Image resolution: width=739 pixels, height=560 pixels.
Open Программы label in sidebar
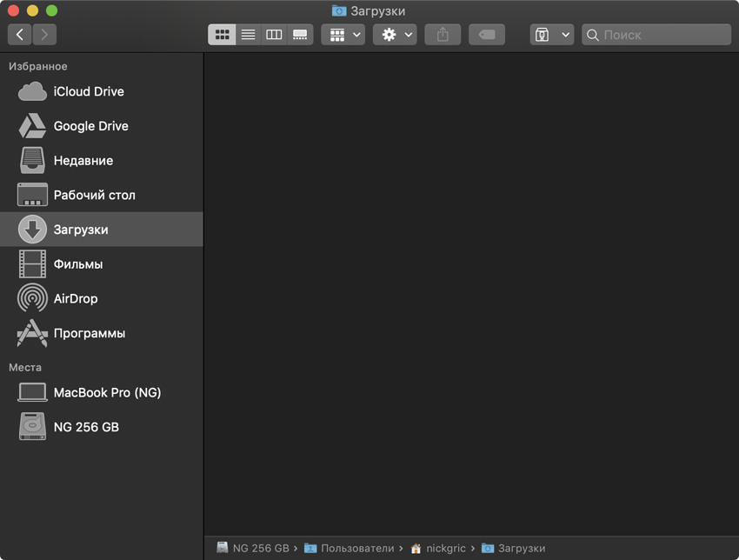(90, 333)
